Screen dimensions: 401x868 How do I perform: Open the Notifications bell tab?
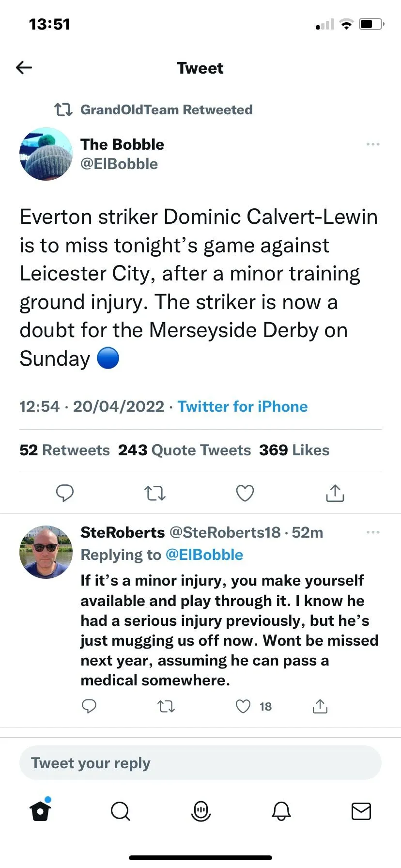tap(281, 811)
